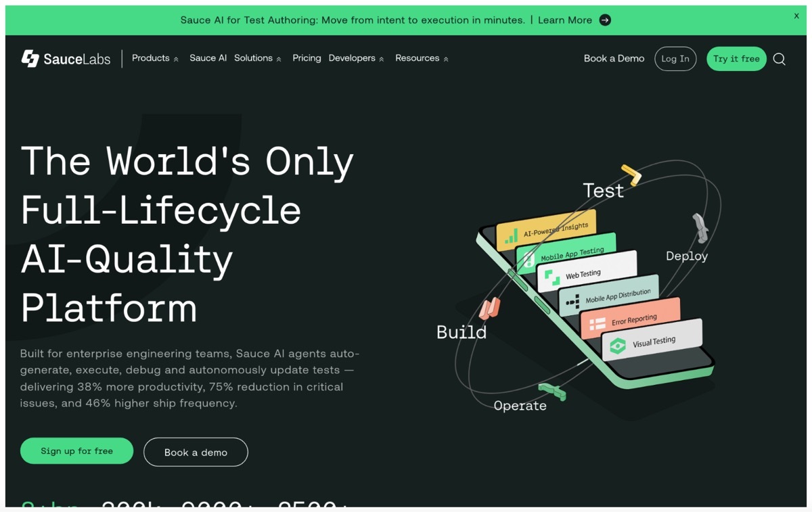Click the Sauce Labs lightning logo icon

pyautogui.click(x=30, y=59)
